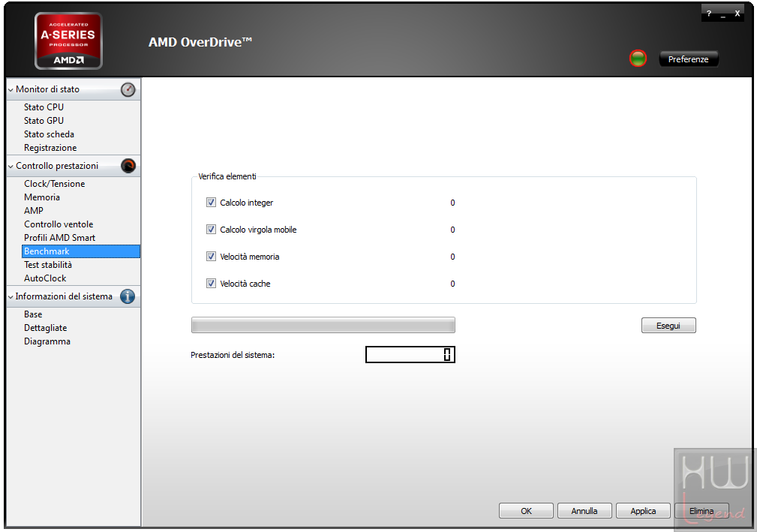The height and width of the screenshot is (532, 757).
Task: Toggle the Velocità cache checkbox
Action: [211, 284]
